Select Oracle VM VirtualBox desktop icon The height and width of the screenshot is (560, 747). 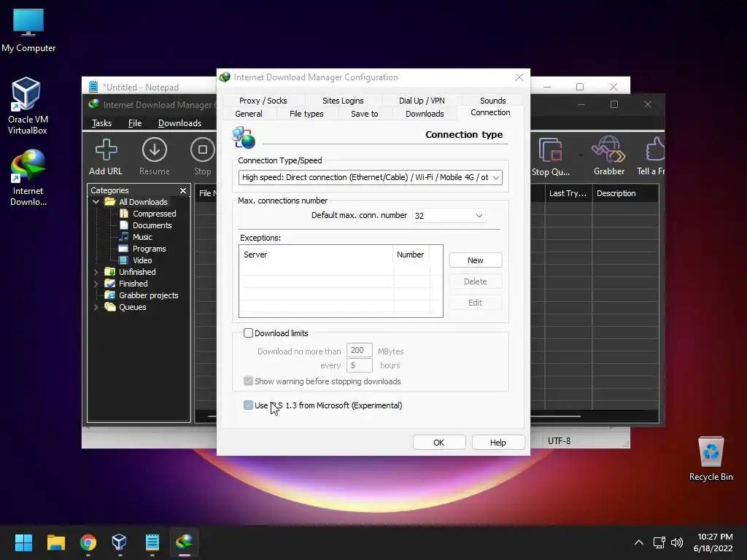28,106
